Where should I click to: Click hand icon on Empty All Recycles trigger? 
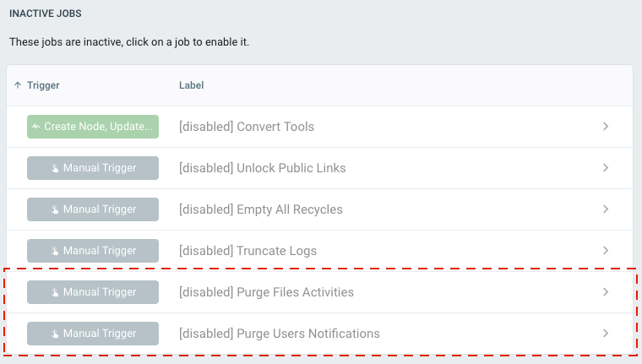[x=55, y=209]
